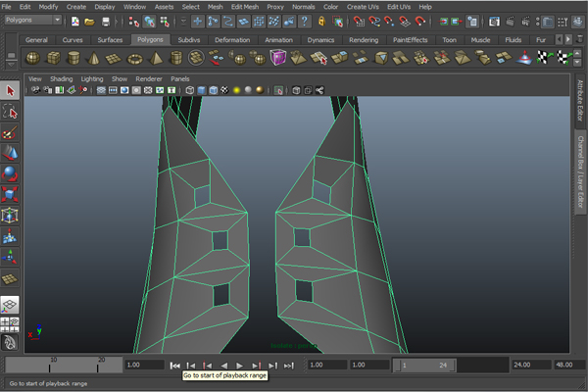Toggle wireframe display cube in viewport
This screenshot has width=588, height=392.
tap(190, 90)
